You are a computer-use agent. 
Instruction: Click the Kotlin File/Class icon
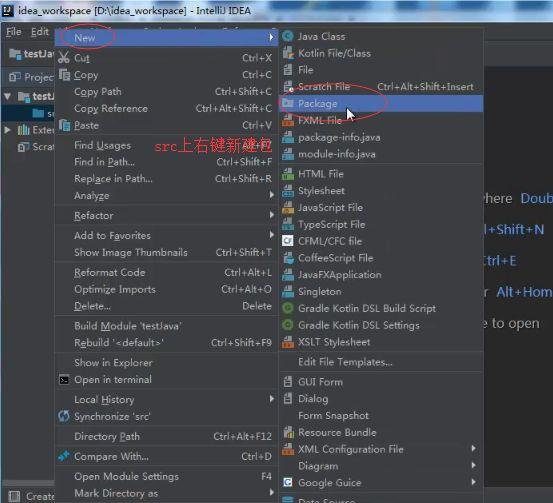click(x=288, y=53)
